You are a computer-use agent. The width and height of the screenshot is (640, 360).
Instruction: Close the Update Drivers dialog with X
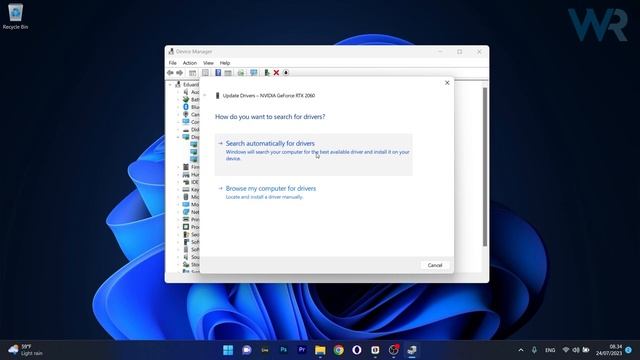click(447, 83)
